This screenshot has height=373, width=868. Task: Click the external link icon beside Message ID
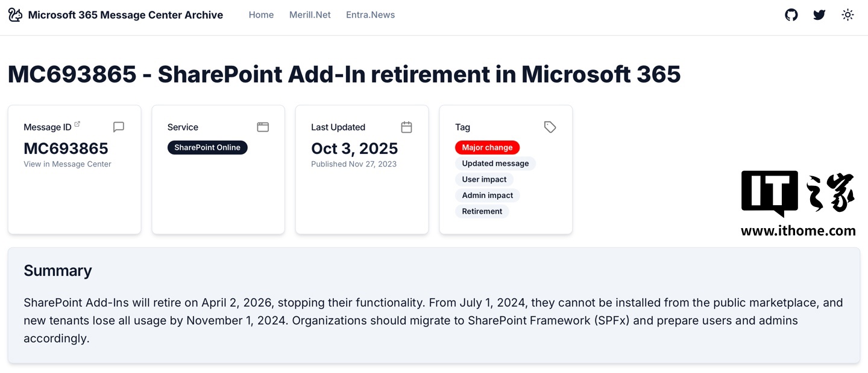coord(77,124)
